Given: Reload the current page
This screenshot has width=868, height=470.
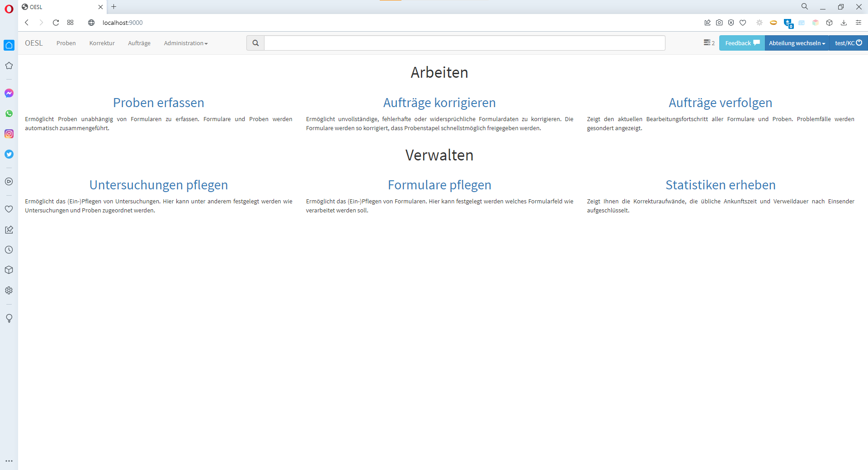Looking at the screenshot, I should [56, 23].
